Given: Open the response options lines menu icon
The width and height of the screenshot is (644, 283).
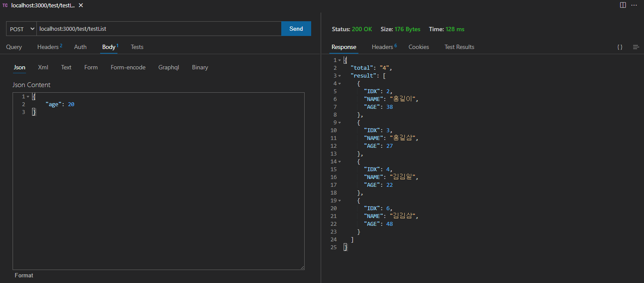Looking at the screenshot, I should point(636,47).
